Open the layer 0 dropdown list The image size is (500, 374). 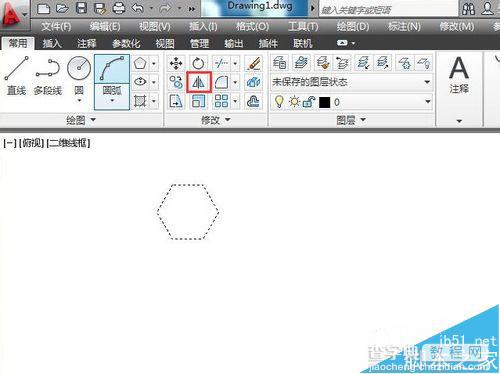[x=428, y=101]
